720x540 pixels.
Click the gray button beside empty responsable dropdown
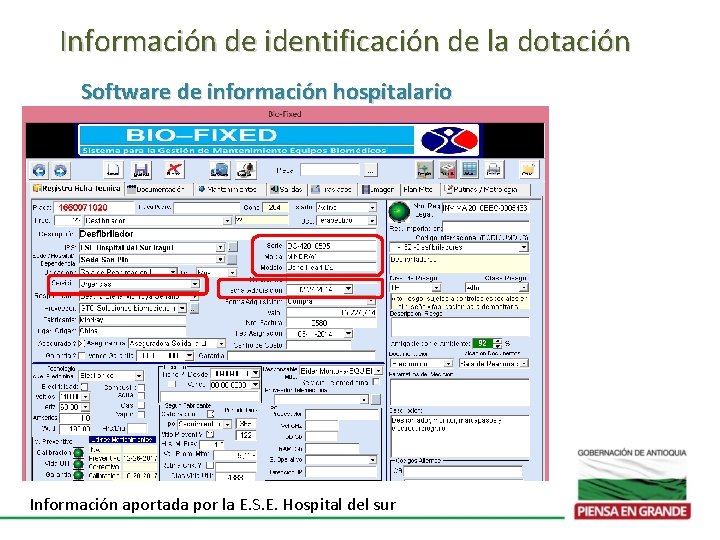[x=377, y=399]
